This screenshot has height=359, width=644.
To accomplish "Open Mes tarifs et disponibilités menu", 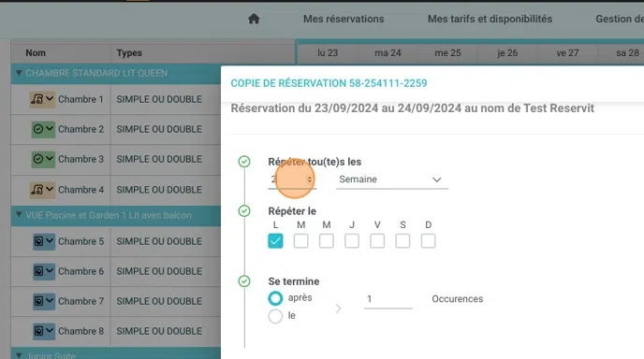I will [x=490, y=19].
